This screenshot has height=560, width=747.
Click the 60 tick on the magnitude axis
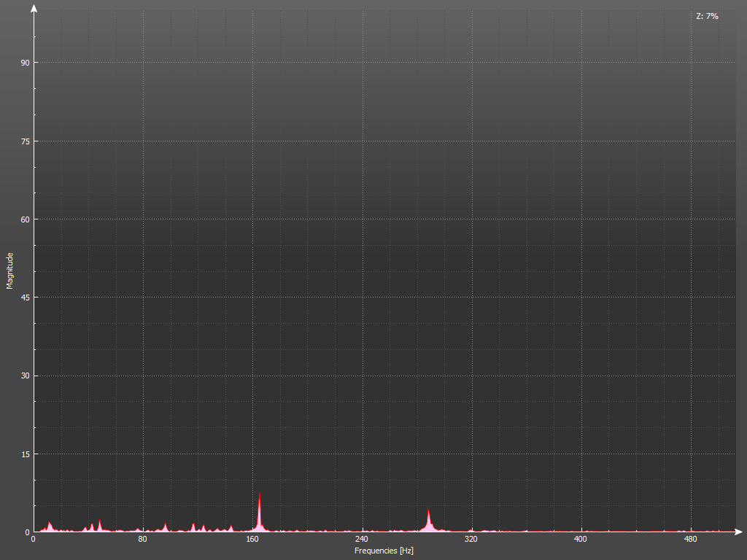pyautogui.click(x=25, y=219)
